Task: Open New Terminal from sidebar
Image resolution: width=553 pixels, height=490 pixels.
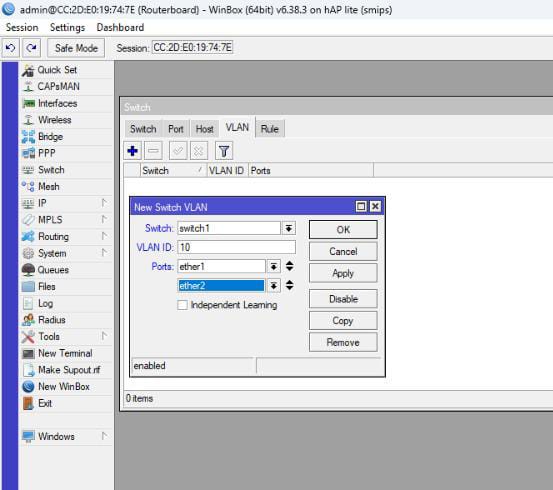Action: (66, 353)
